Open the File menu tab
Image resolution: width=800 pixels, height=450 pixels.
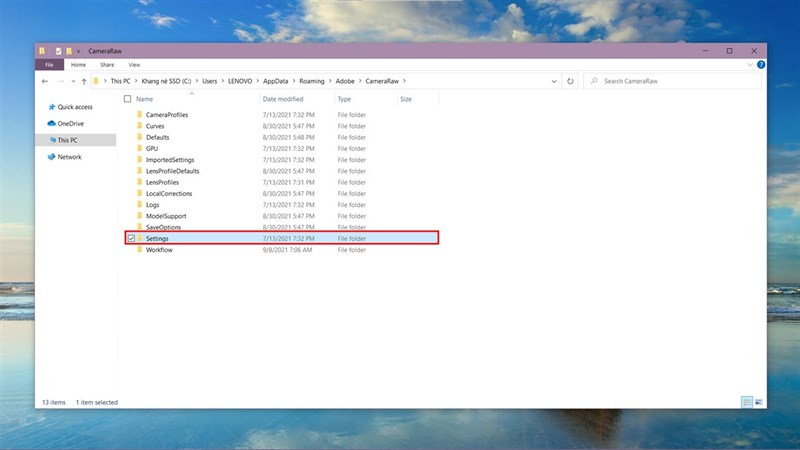(49, 65)
